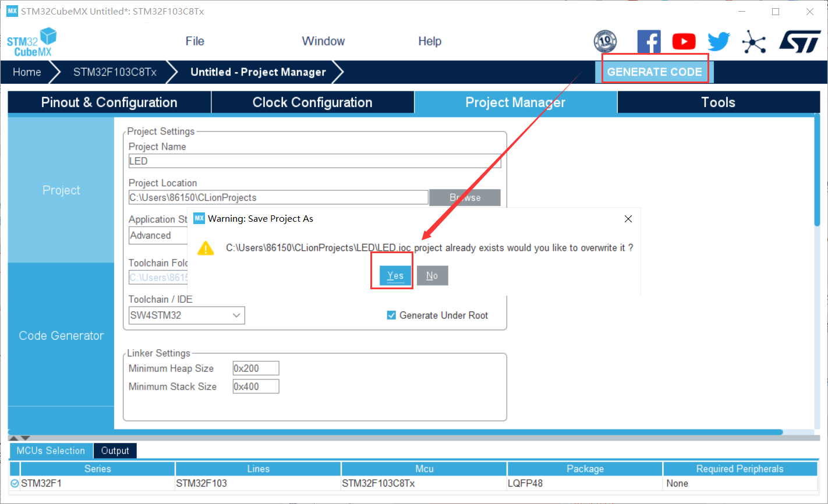Select STM32F103C8Tx cell in Mcu column

click(424, 484)
